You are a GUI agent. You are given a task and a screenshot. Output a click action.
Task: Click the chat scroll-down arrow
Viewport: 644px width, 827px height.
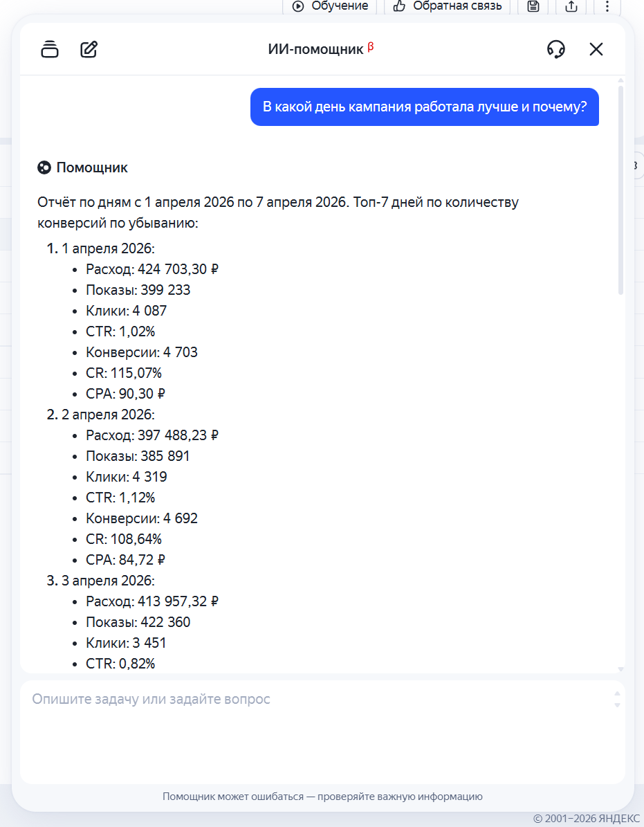coord(620,669)
